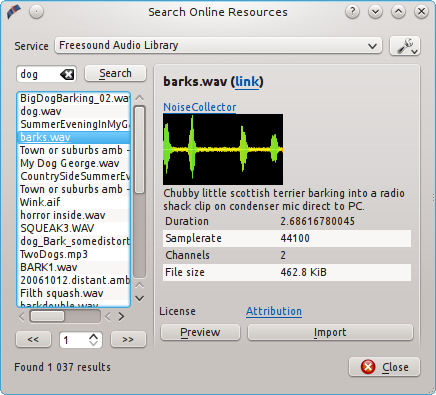Screen dimensions: 436x395
Task: Open the Attribution license link
Action: coord(274,311)
